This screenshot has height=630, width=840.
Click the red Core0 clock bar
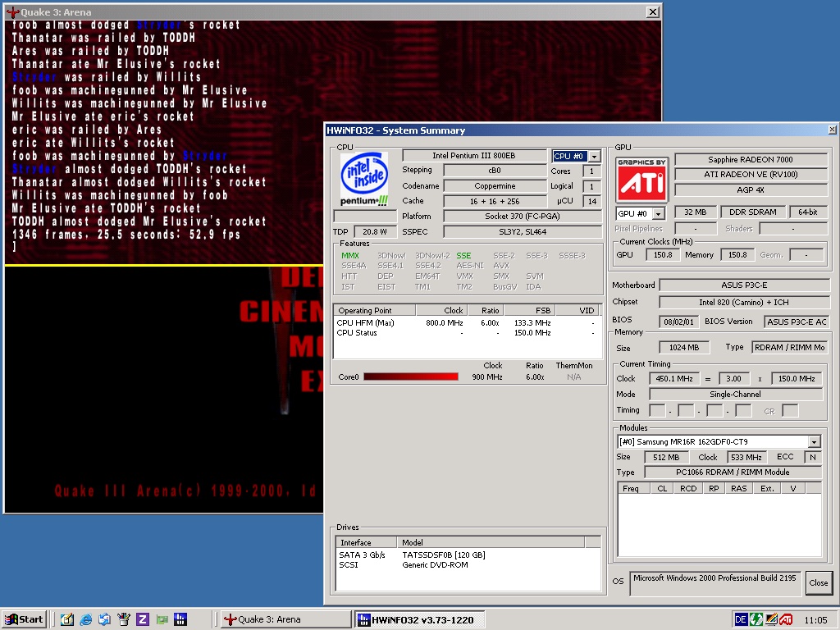tap(410, 377)
